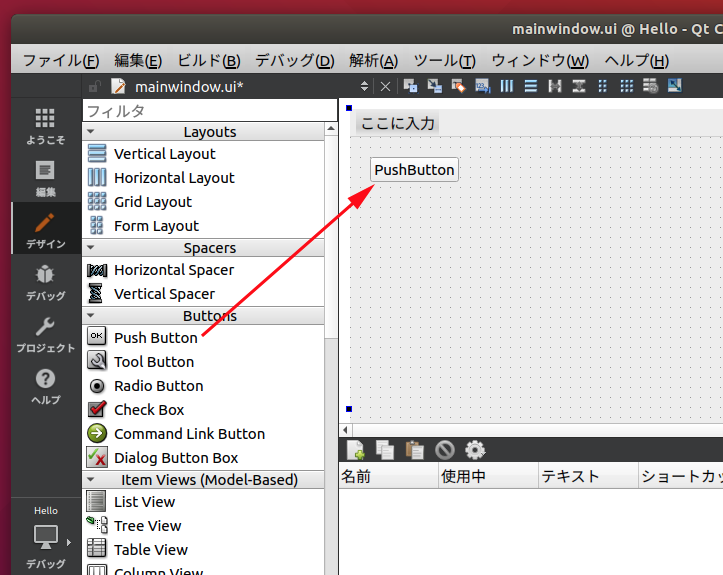This screenshot has width=723, height=575.
Task: Apply Lay Out Horizontally in Splitter
Action: click(555, 86)
